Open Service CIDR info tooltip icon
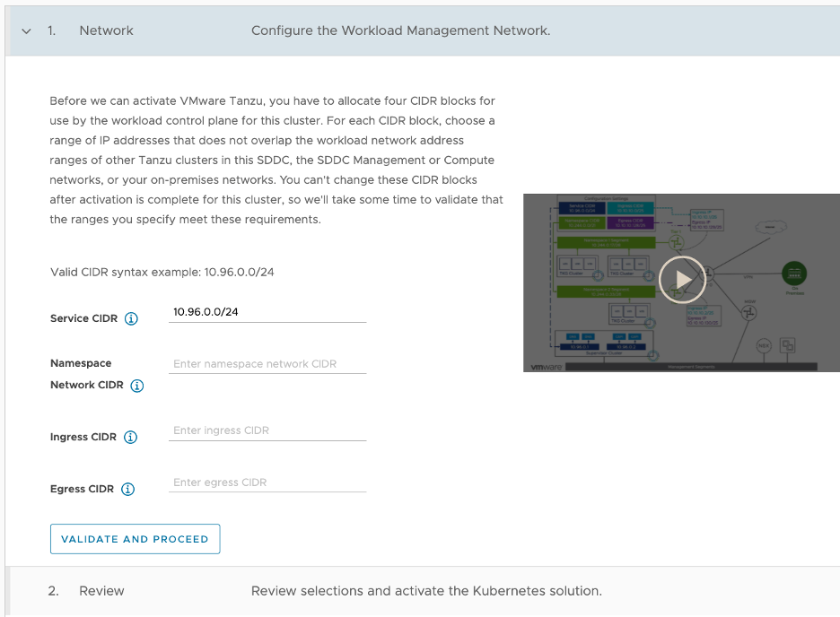This screenshot has width=840, height=617. (x=131, y=319)
